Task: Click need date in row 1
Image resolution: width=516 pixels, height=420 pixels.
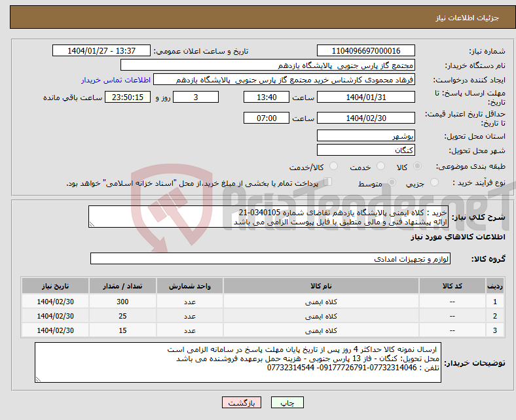Action: pyautogui.click(x=55, y=302)
